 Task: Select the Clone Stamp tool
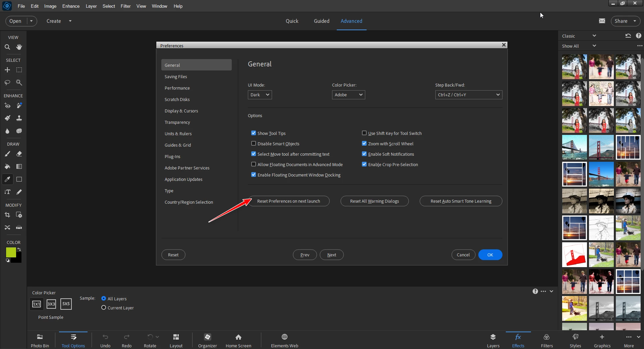pos(19,118)
